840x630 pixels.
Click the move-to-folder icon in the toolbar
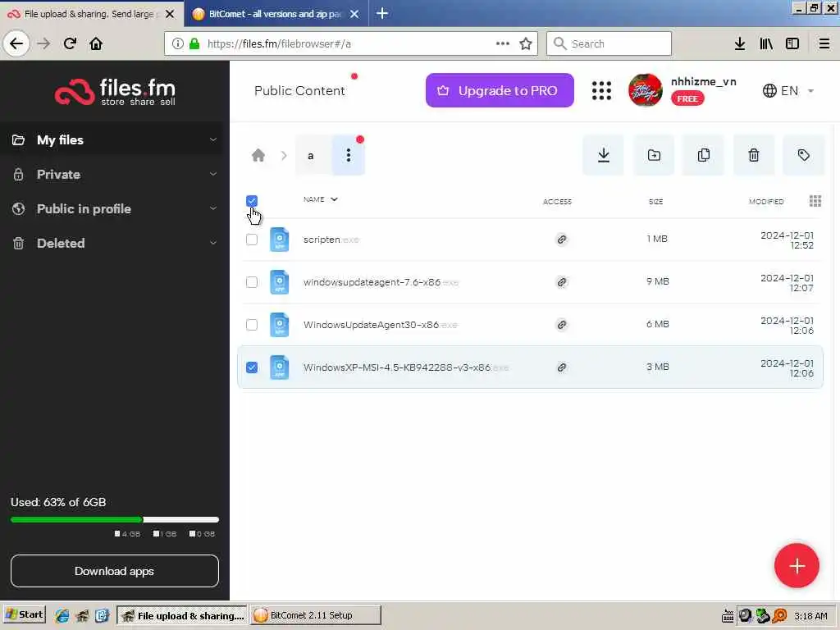tap(654, 155)
